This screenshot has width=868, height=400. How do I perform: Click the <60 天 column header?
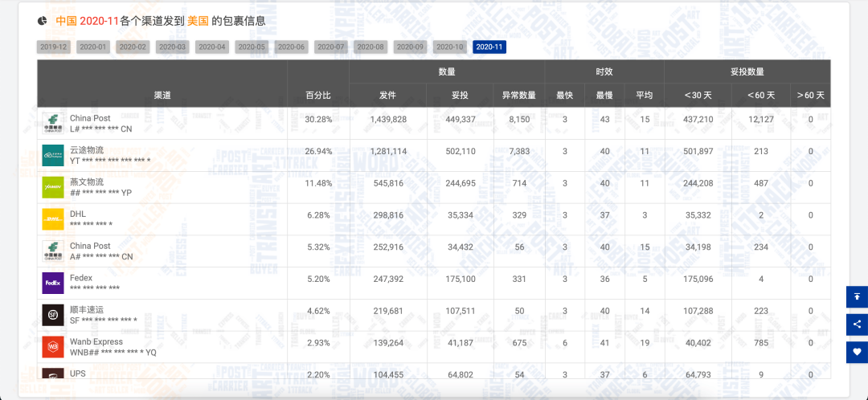pyautogui.click(x=761, y=95)
